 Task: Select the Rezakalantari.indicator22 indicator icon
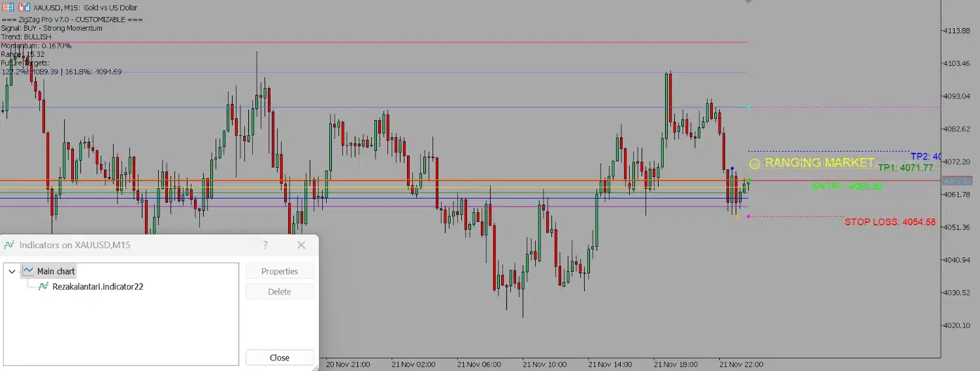point(43,286)
